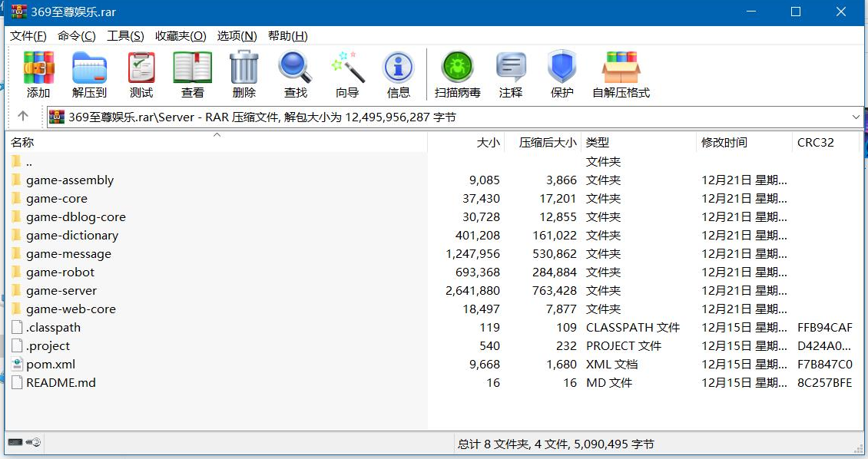This screenshot has height=459, width=868.
Task: Select the 解压到 (Extract To) icon
Action: pos(90,73)
